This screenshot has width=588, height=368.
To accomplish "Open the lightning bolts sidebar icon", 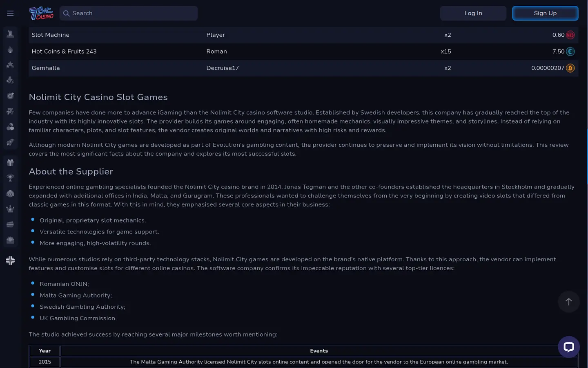I will 10,80.
